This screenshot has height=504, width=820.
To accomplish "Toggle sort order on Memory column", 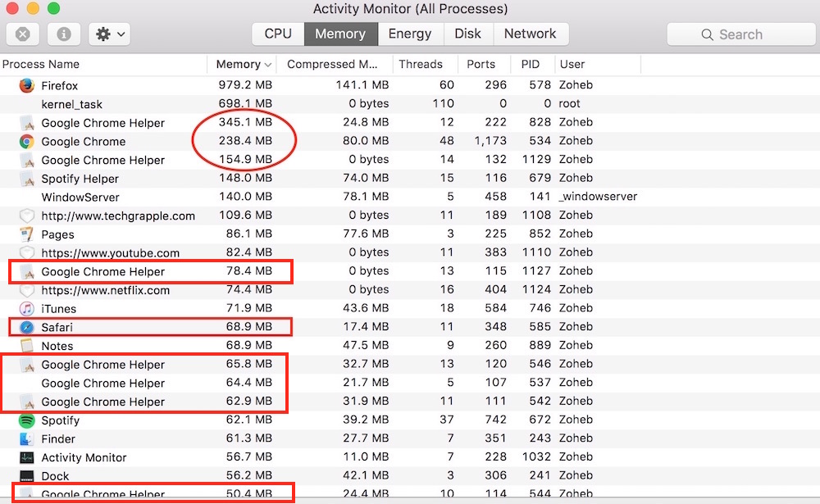I will pos(243,65).
